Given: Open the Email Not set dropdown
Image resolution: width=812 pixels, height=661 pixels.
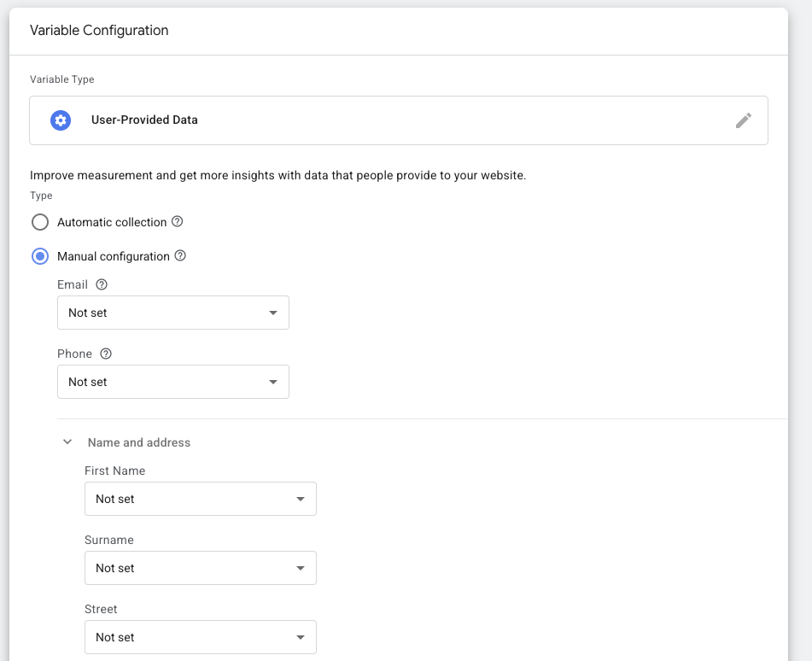Looking at the screenshot, I should (x=173, y=313).
